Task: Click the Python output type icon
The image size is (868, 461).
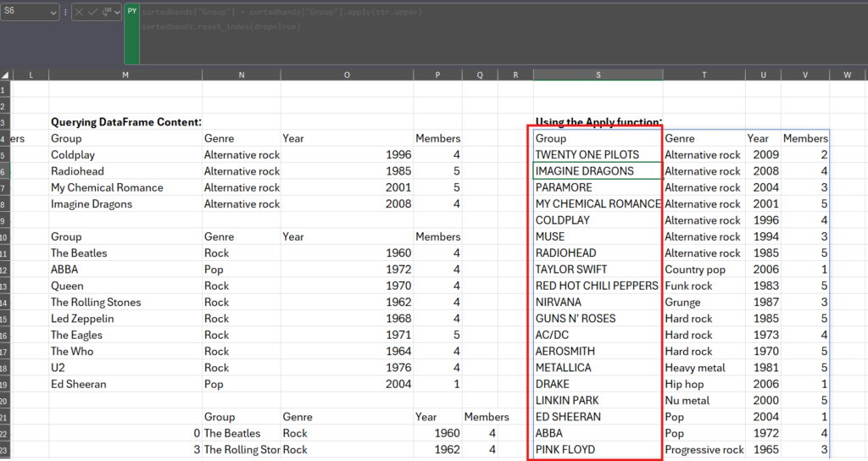Action: [106, 12]
